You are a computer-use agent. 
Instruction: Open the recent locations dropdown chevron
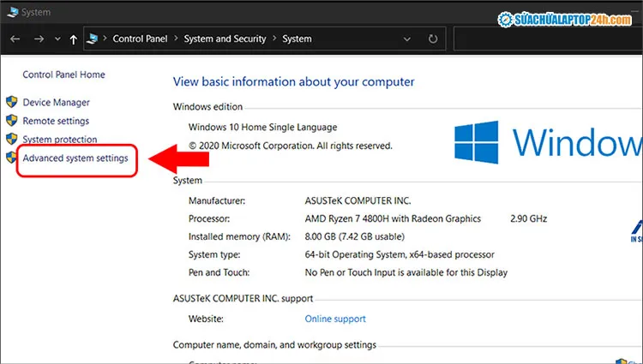[57, 39]
